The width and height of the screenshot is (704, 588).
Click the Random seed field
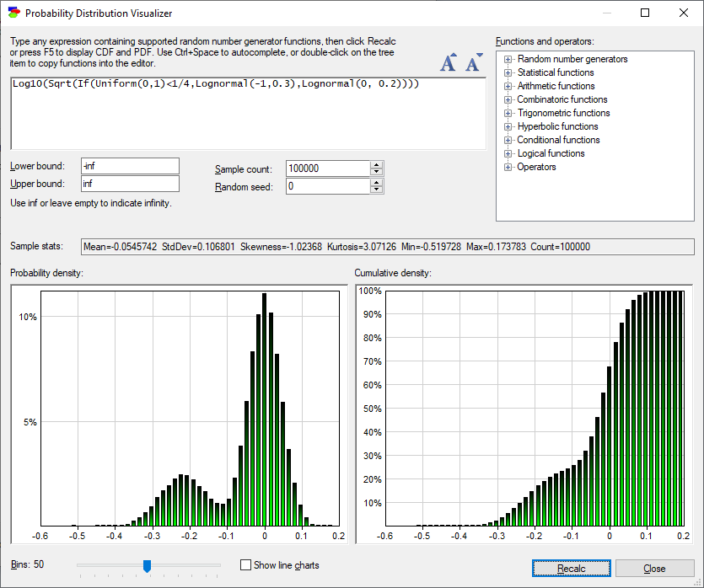tap(328, 186)
